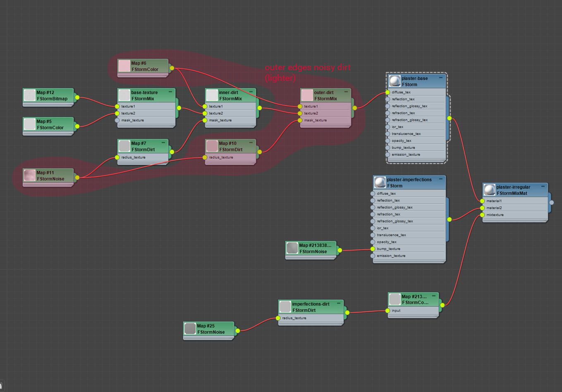Click the base-texture node preview icon
The image size is (562, 392).
[x=124, y=95]
